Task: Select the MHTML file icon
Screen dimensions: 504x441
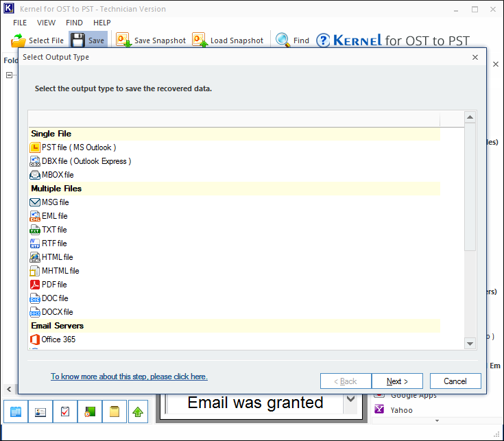Action: point(35,271)
